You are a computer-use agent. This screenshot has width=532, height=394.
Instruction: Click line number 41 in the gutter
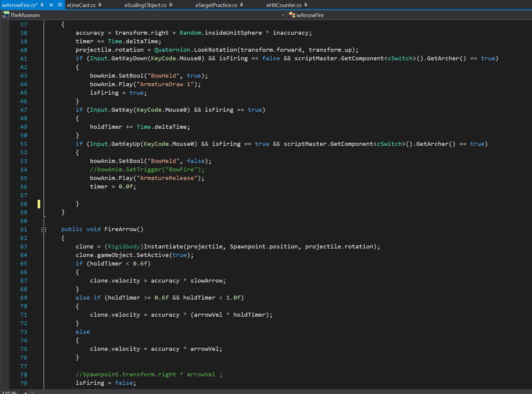point(24,58)
